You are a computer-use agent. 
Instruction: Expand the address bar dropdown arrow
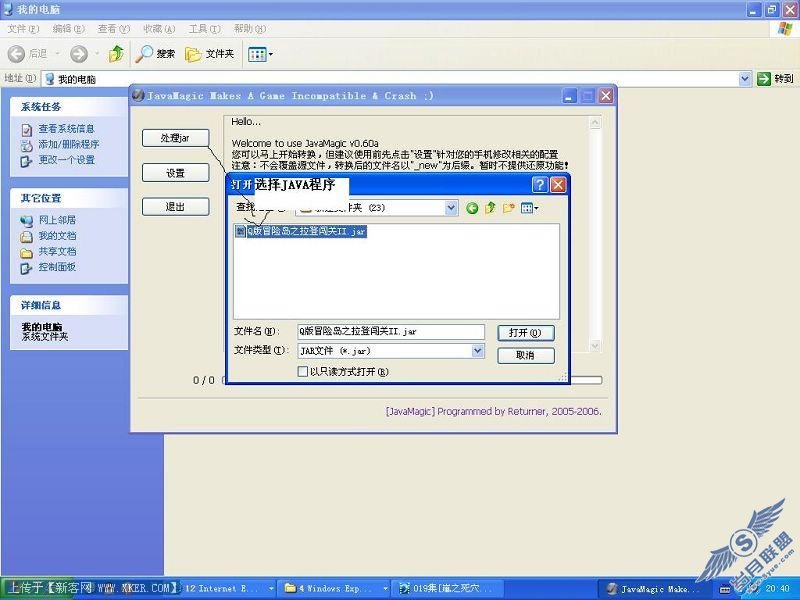coord(744,79)
